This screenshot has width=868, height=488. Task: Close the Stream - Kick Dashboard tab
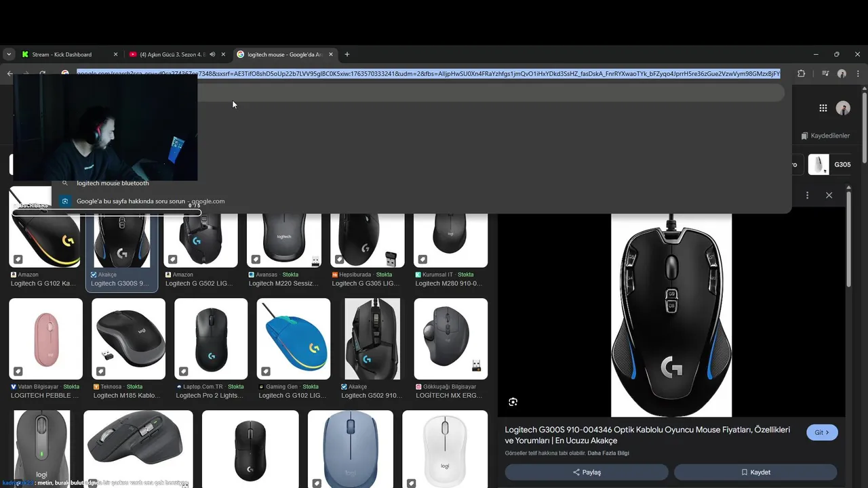(115, 54)
